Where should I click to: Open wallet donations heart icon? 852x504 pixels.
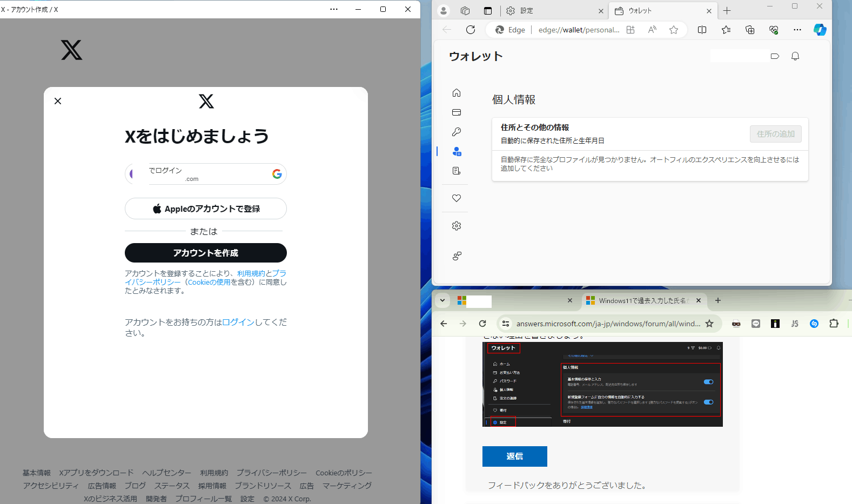click(457, 198)
